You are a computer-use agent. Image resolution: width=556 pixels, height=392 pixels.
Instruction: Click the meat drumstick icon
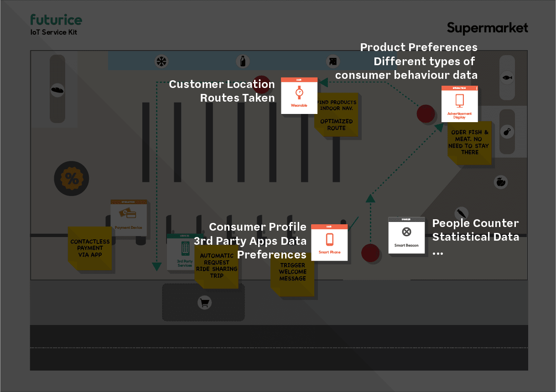coord(506,132)
